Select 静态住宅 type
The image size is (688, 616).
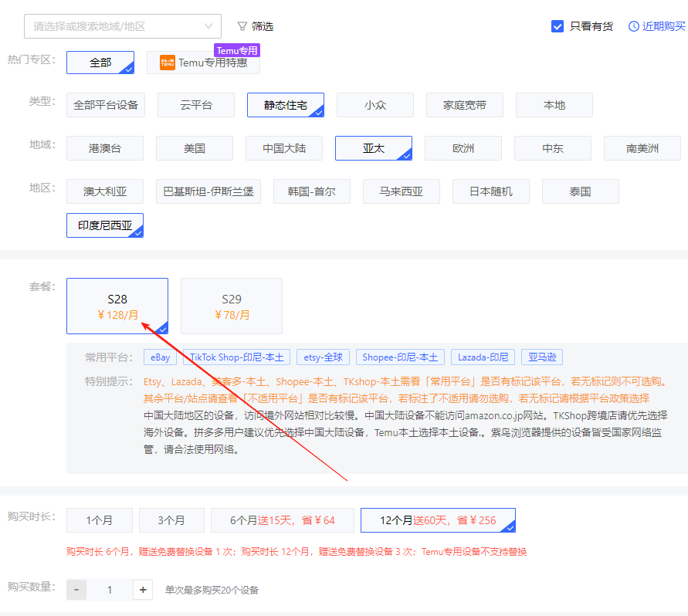point(286,105)
